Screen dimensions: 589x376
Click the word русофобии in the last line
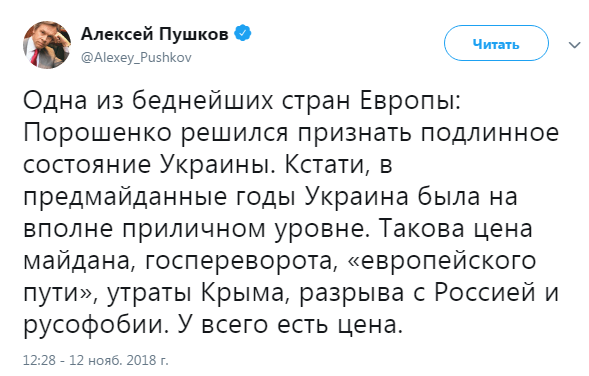click(94, 325)
